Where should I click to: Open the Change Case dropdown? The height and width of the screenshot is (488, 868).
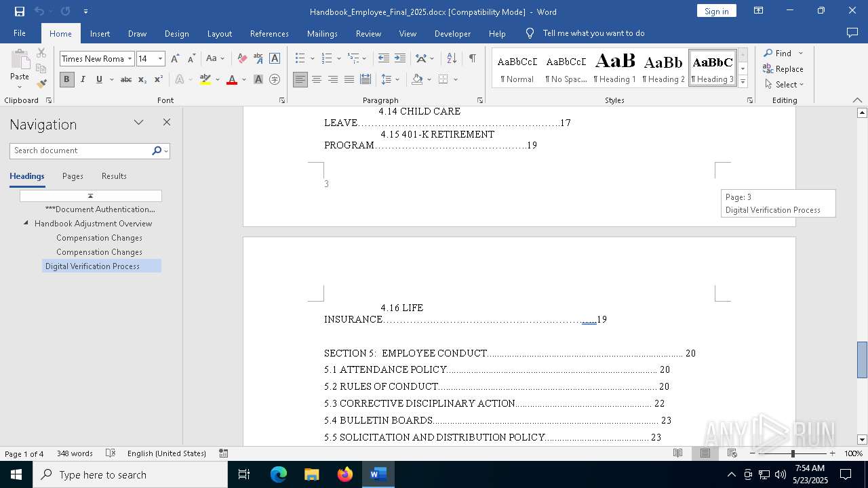pyautogui.click(x=215, y=59)
